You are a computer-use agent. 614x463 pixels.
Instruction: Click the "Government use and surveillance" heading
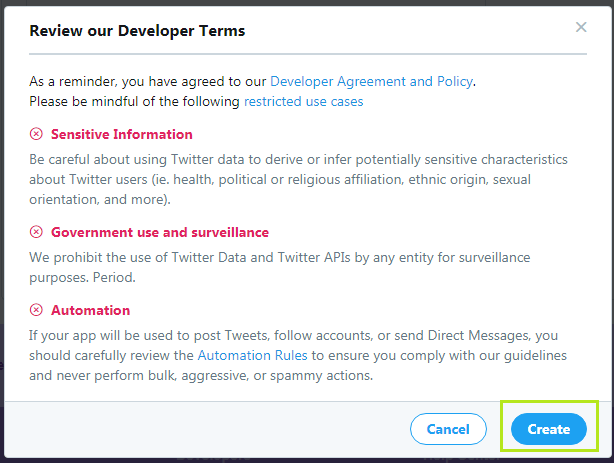tap(160, 232)
